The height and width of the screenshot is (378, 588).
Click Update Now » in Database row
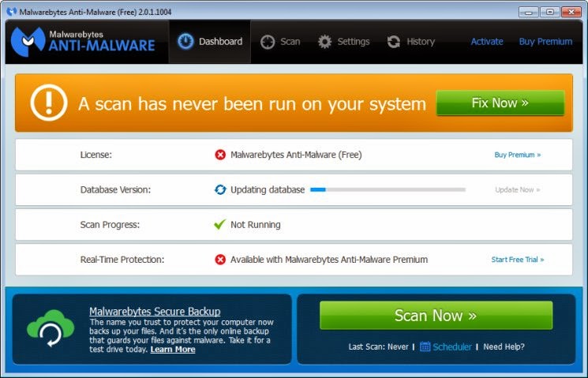[518, 189]
